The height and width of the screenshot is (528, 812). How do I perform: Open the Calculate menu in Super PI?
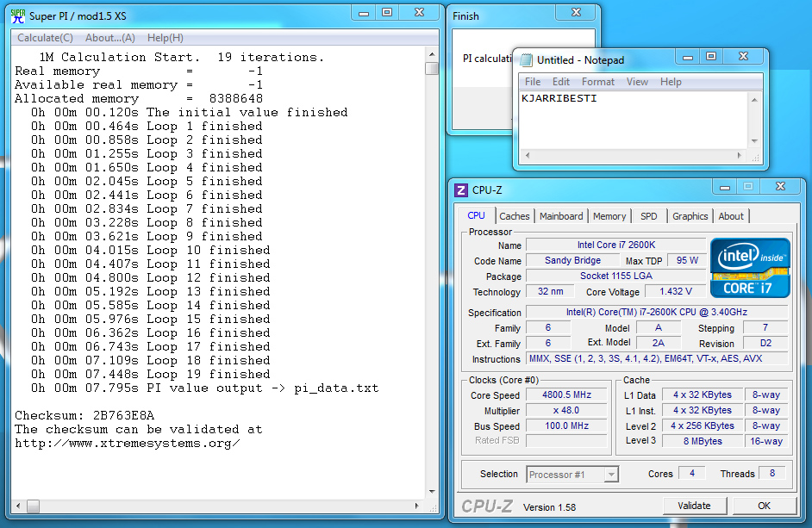tap(45, 38)
